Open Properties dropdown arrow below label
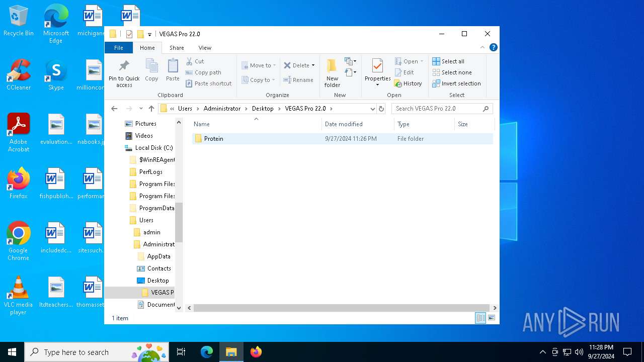This screenshot has width=644, height=362. (x=377, y=85)
